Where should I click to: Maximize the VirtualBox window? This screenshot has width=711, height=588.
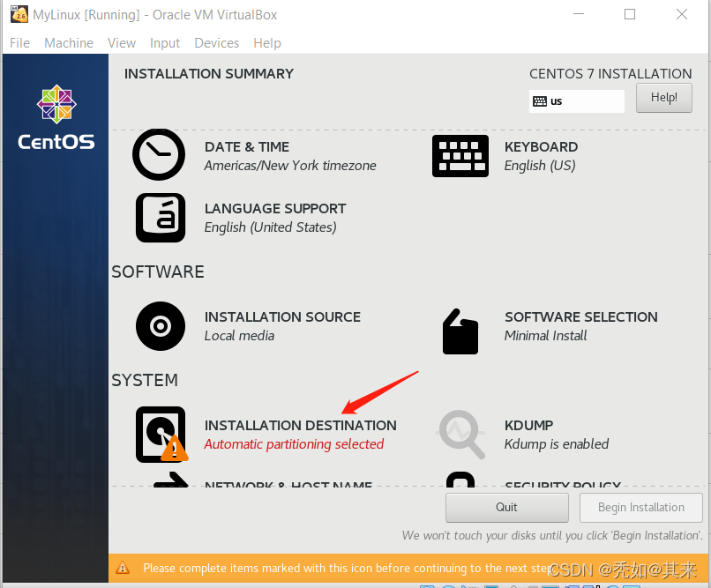coord(630,14)
